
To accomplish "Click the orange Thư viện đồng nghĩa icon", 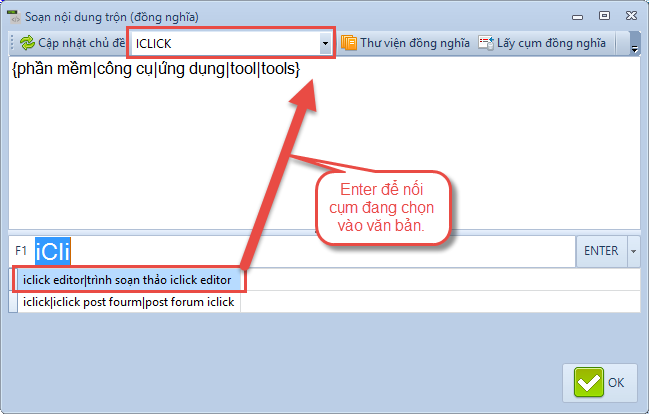I will (349, 43).
